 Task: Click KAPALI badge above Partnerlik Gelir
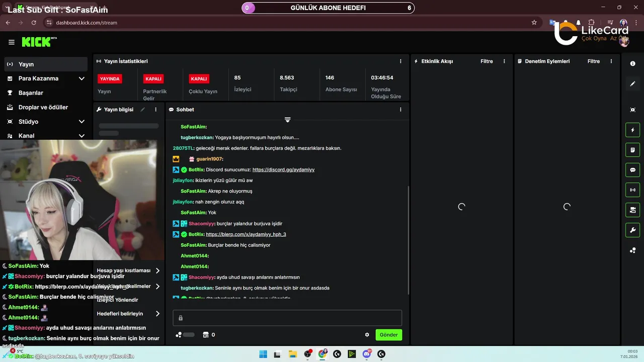pos(153,79)
